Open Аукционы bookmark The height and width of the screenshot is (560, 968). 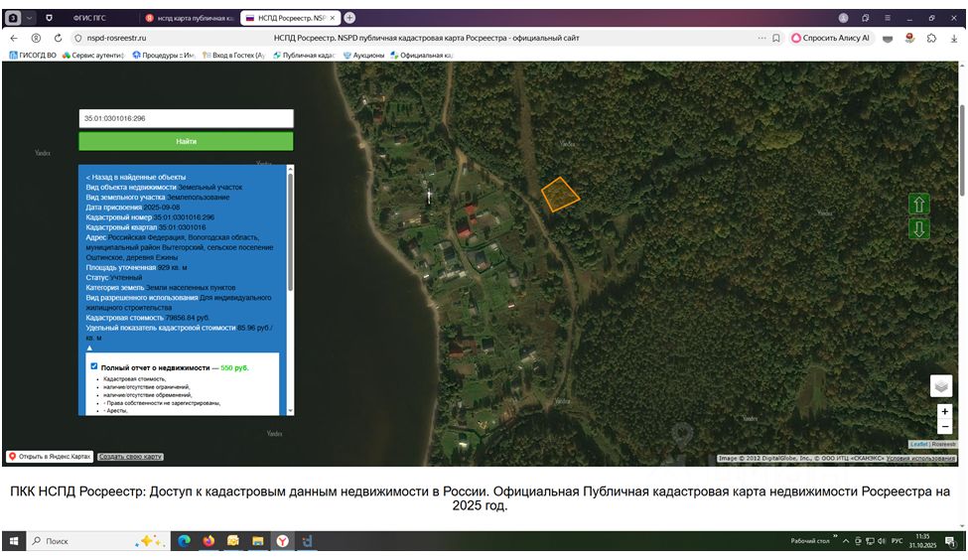point(363,55)
